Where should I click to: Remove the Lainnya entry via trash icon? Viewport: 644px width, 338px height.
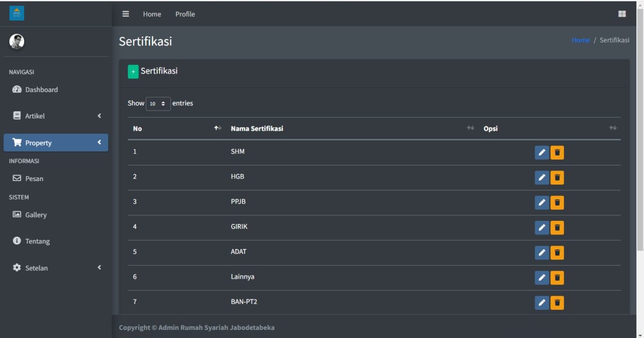pos(557,278)
